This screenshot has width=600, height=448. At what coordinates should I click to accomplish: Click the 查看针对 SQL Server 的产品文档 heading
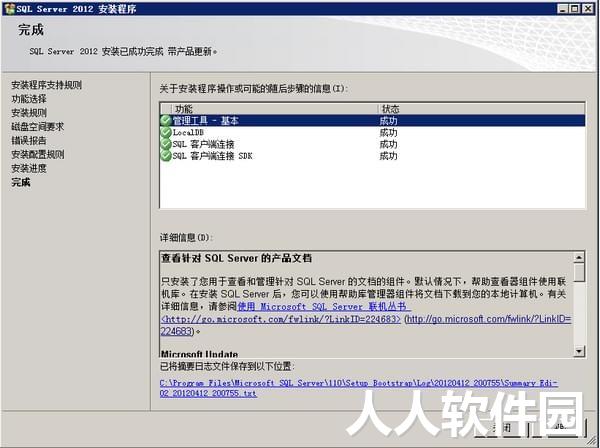236,258
